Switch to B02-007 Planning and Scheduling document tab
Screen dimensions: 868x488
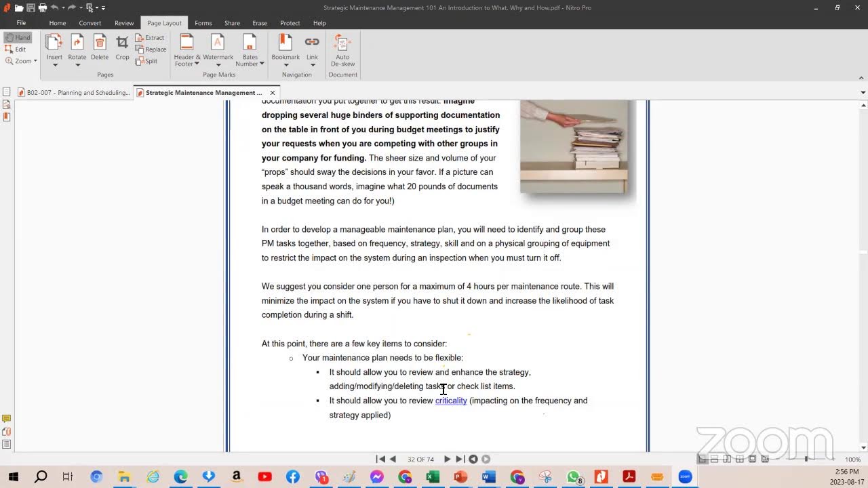tap(74, 93)
